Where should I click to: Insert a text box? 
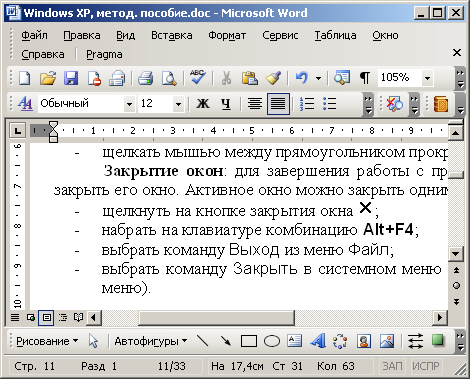tap(294, 341)
